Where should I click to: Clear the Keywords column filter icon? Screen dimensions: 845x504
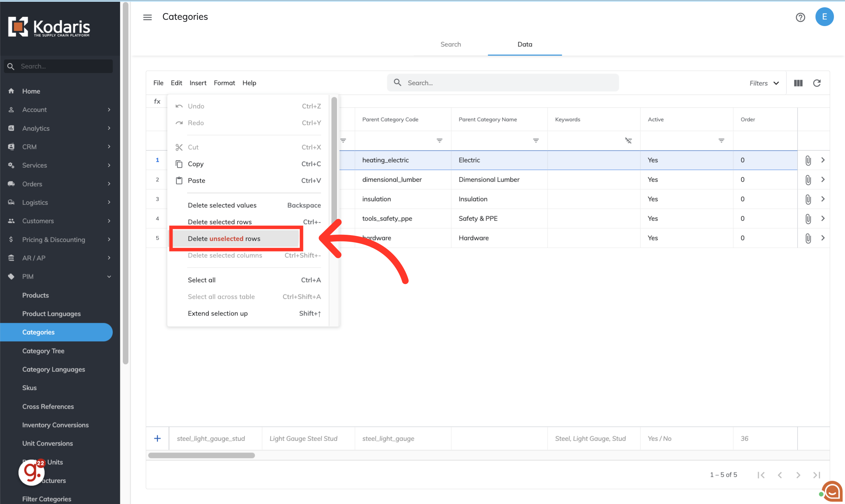(628, 141)
